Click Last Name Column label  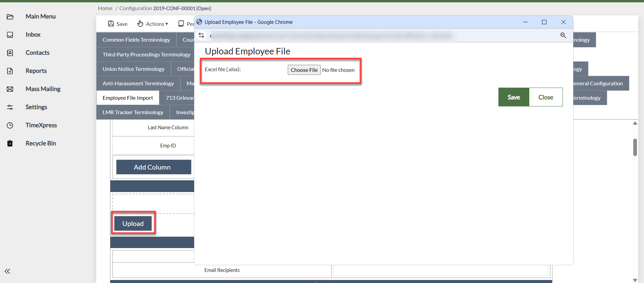[x=168, y=128]
